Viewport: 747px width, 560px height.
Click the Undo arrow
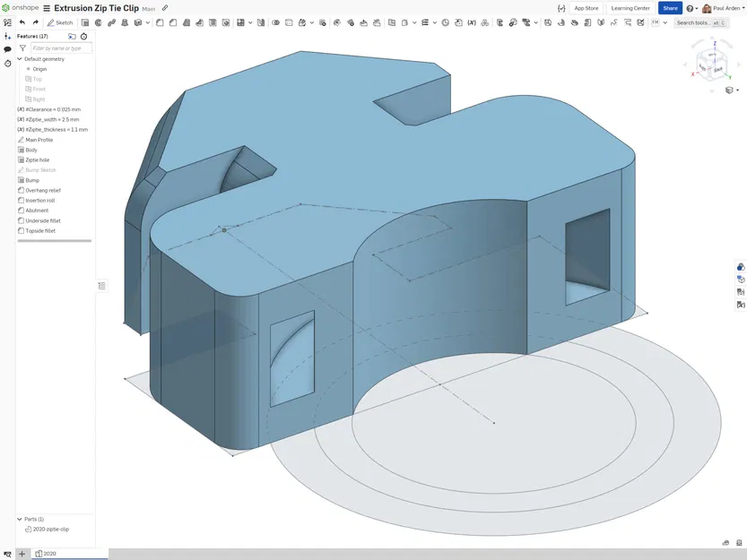click(x=22, y=22)
